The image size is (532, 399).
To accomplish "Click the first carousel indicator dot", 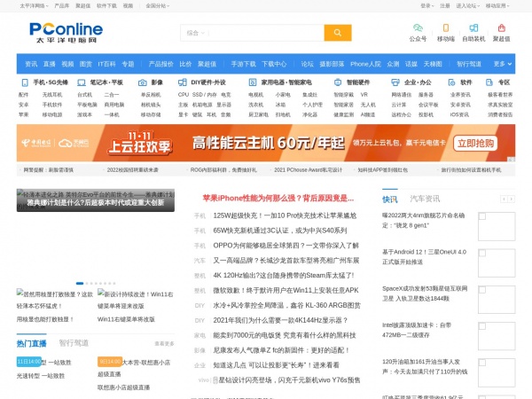I will 80,283.
